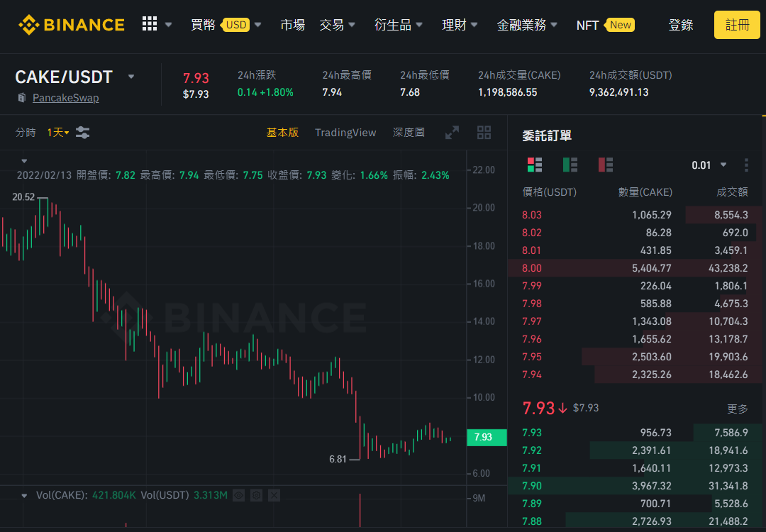Viewport: 766px width, 532px height.
Task: Click the Binance logo
Action: [72, 24]
